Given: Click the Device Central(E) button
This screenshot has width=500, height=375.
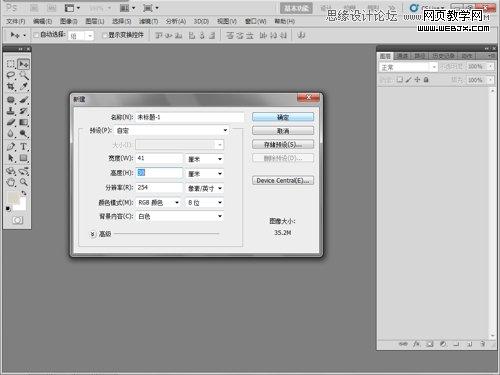Looking at the screenshot, I should (x=283, y=180).
